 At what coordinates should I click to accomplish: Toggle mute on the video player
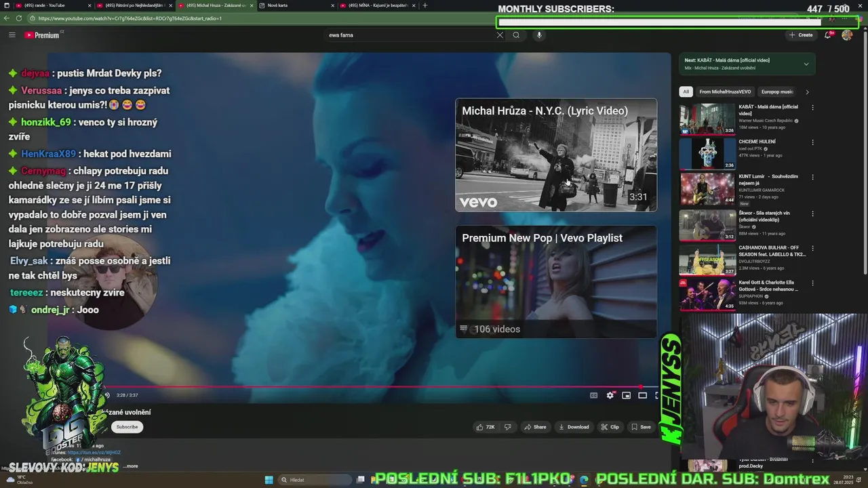(107, 395)
